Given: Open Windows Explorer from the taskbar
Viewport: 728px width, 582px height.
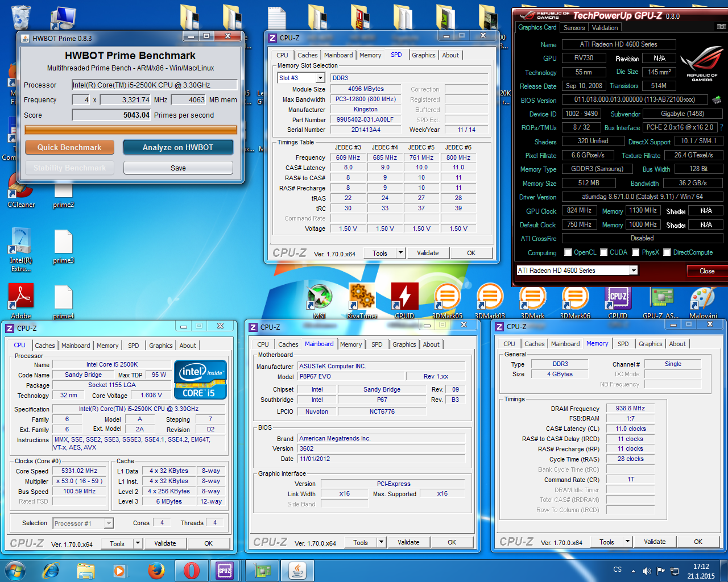Looking at the screenshot, I should pyautogui.click(x=85, y=571).
